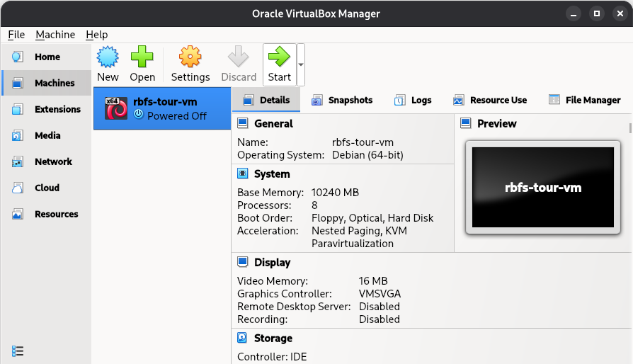Screen dimensions: 633x364
Task: Click the Debian (64-bit) operating system value
Action: pos(367,155)
